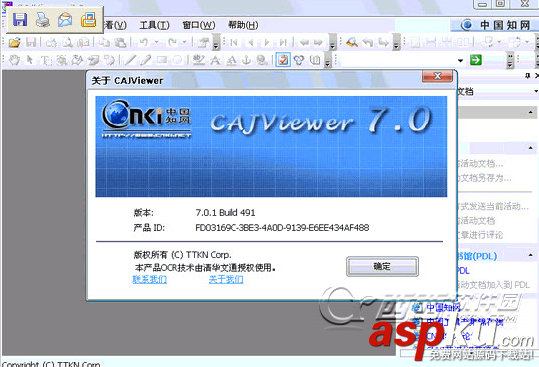The image size is (539, 367).
Task: Collapse the second task pane section arrow
Action: tap(530, 148)
